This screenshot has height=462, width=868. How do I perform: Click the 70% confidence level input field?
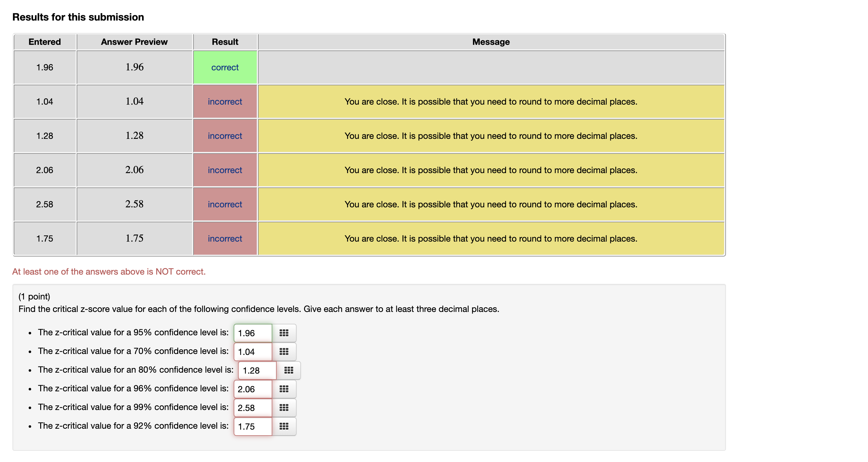click(253, 351)
